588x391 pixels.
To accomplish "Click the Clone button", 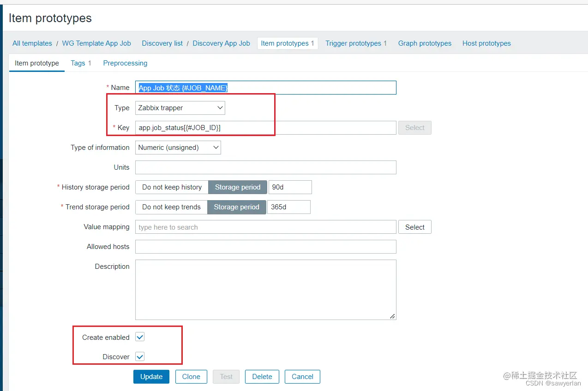I will tap(191, 377).
